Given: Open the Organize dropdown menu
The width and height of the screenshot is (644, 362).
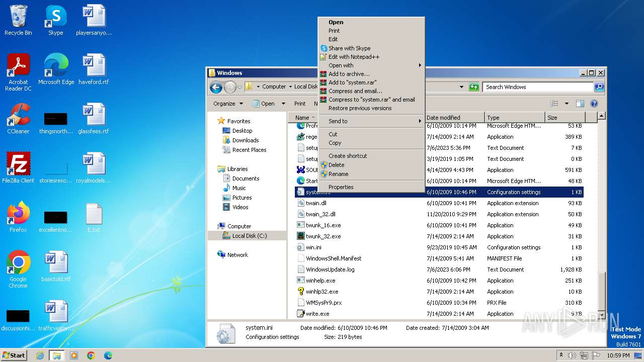Looking at the screenshot, I should 228,104.
